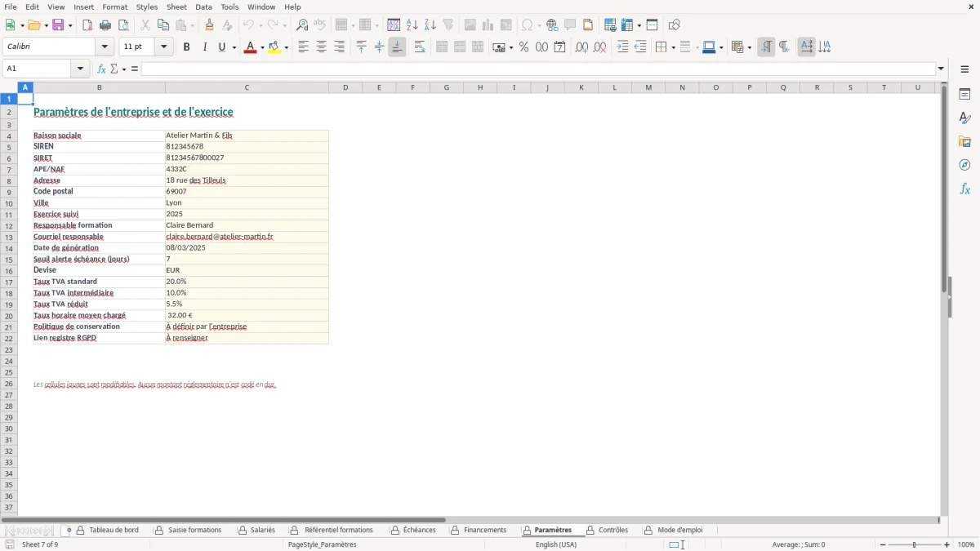The image size is (980, 551).
Task: Open the conditional formatting dropdown arrow
Action: click(749, 47)
